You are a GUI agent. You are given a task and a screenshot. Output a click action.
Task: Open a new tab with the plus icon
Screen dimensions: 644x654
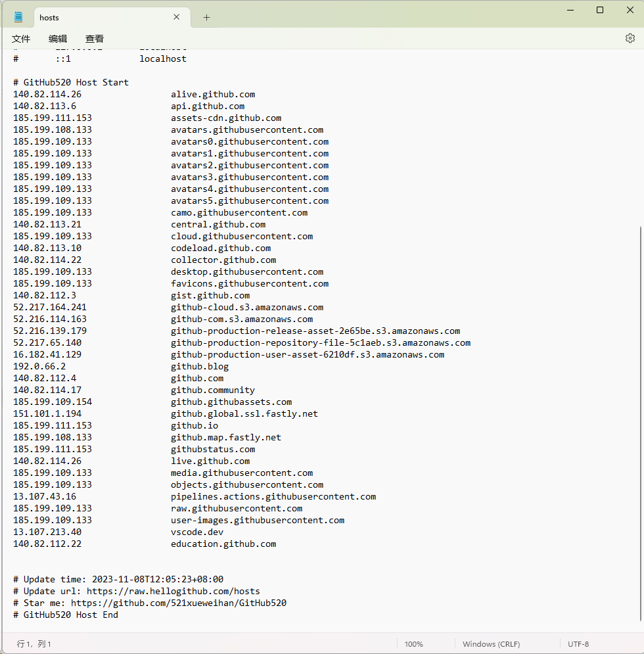tap(206, 17)
